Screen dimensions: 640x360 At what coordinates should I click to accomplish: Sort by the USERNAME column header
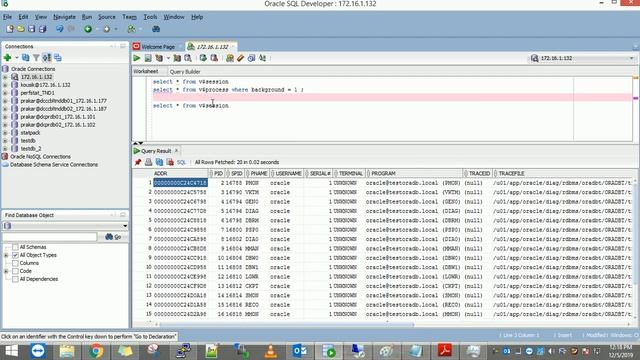pyautogui.click(x=287, y=173)
